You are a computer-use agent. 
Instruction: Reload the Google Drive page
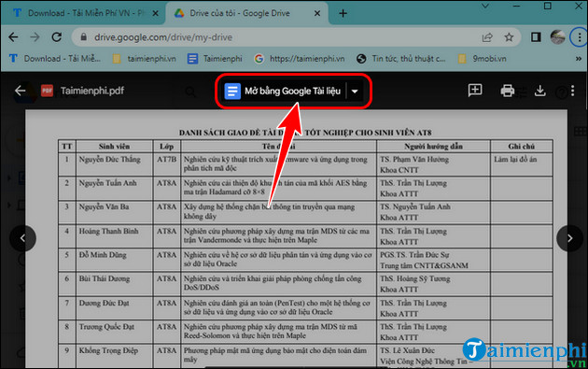tap(57, 36)
